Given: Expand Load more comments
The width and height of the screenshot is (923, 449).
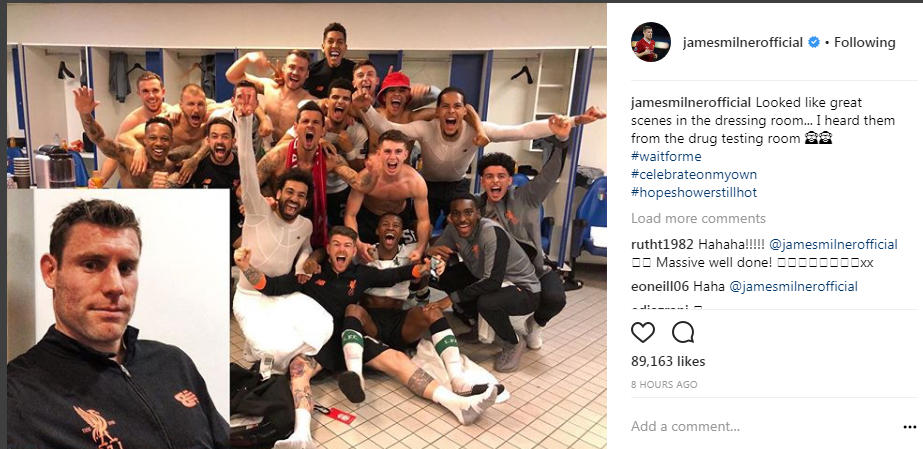Looking at the screenshot, I should [x=698, y=218].
